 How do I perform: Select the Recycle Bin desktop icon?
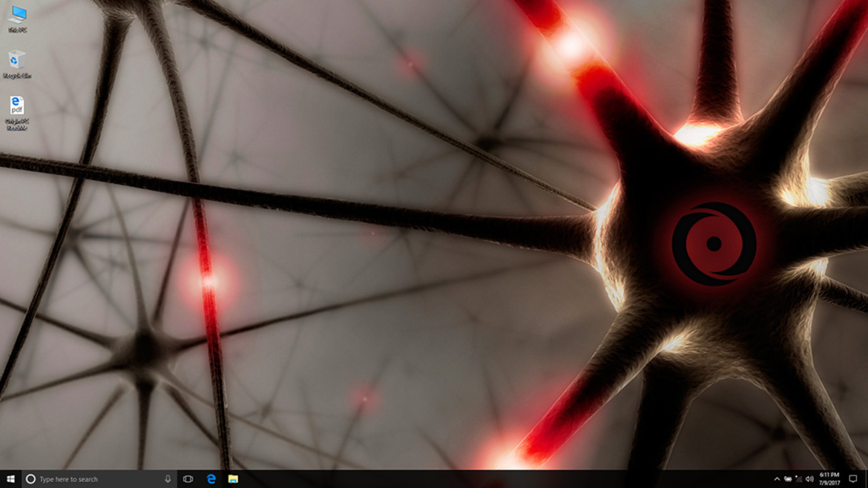click(x=17, y=65)
